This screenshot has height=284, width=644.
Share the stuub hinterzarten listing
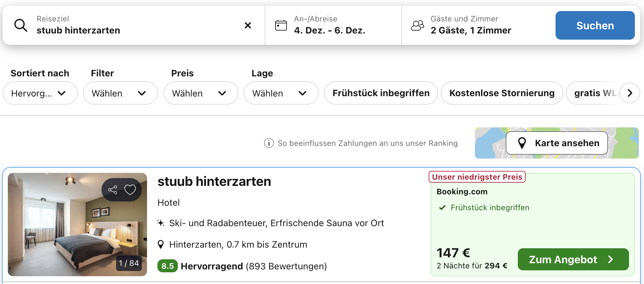click(113, 190)
